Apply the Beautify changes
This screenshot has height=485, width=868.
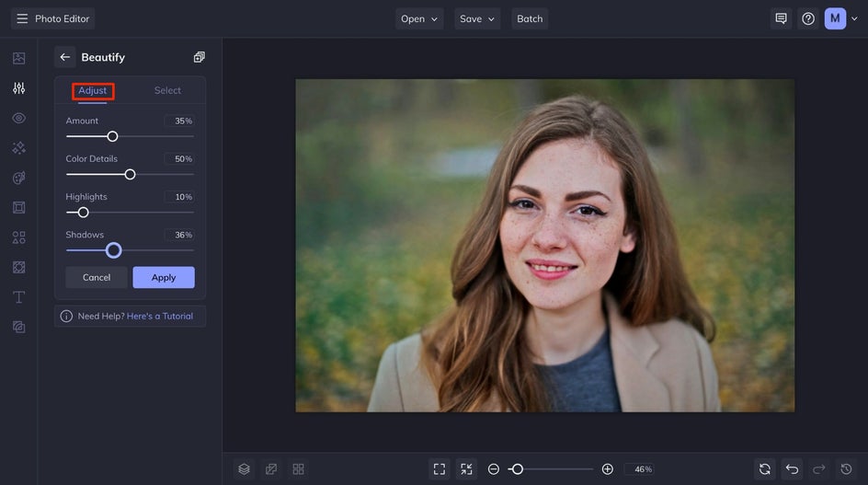coord(164,277)
